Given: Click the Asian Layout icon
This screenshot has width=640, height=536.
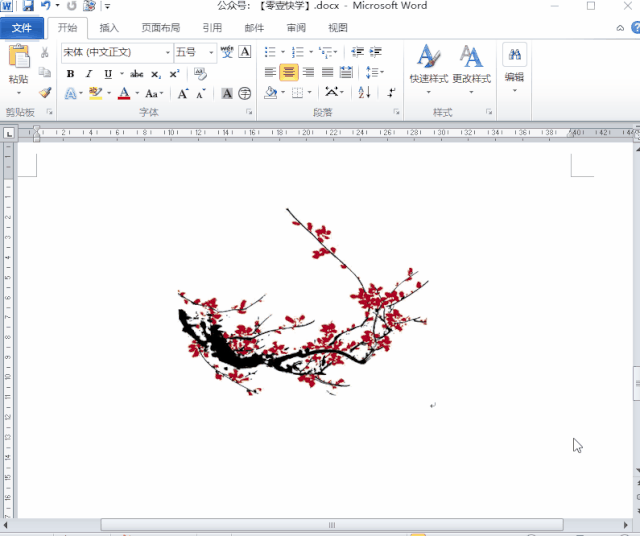Looking at the screenshot, I should [x=334, y=93].
